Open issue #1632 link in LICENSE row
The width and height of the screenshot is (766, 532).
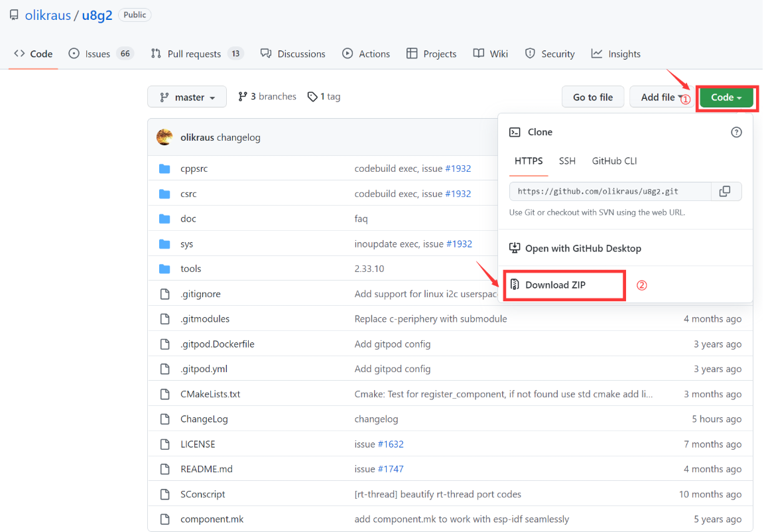click(391, 444)
